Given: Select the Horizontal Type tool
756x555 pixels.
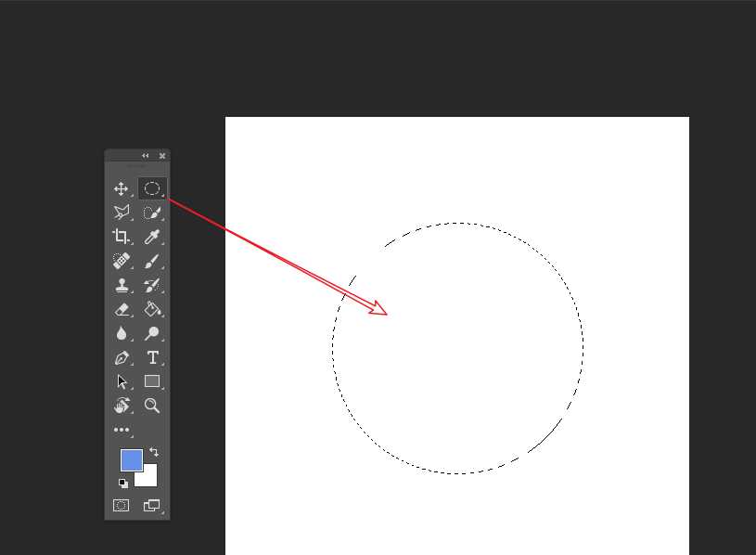Looking at the screenshot, I should (152, 357).
